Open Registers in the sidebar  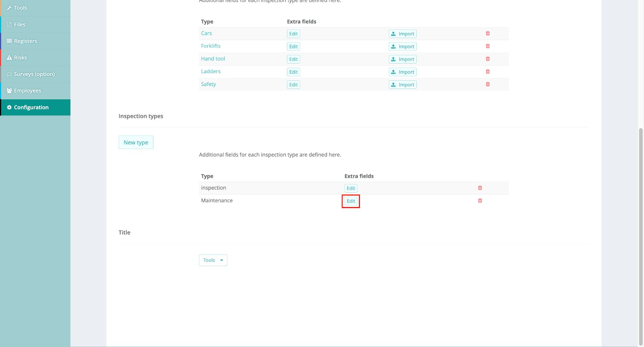[35, 41]
